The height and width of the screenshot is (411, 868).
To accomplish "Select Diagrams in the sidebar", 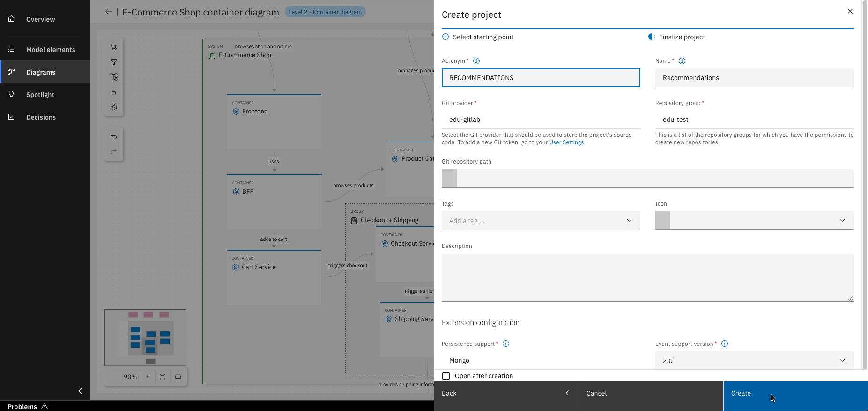I will (45, 72).
